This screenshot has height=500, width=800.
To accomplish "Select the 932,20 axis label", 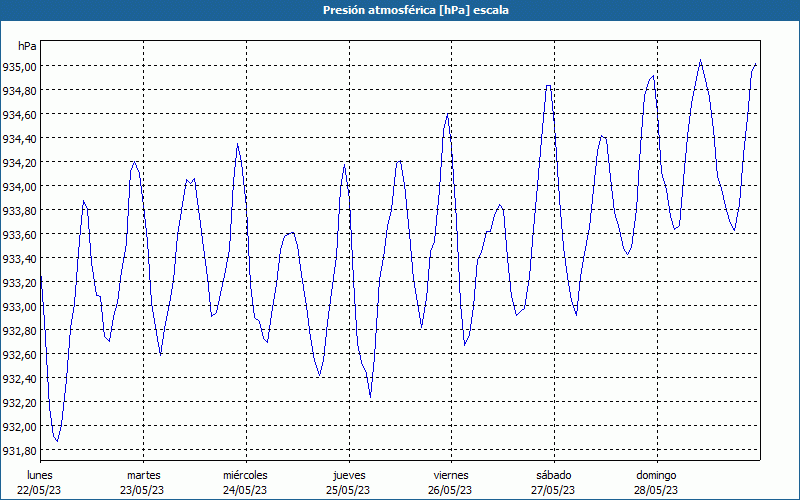I will [19, 402].
